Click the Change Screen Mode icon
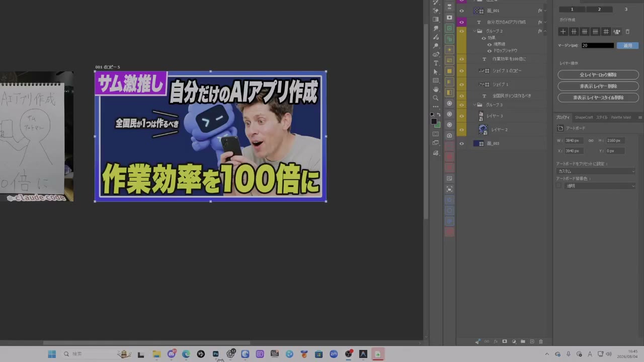The width and height of the screenshot is (644, 362). point(436,143)
